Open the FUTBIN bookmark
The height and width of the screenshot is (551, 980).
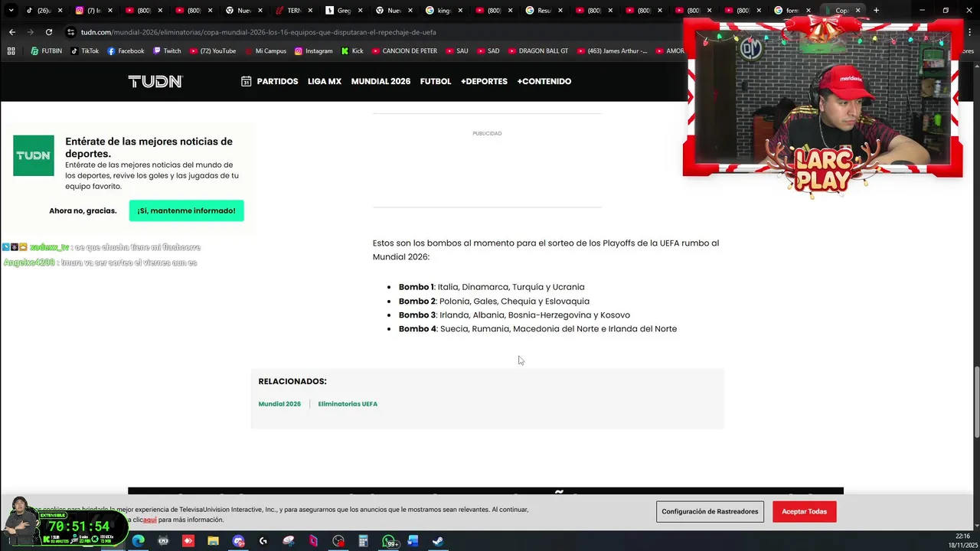tap(47, 51)
